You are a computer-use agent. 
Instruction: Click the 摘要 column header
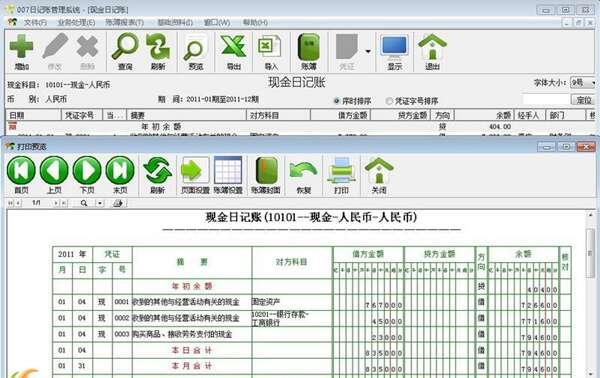click(186, 115)
